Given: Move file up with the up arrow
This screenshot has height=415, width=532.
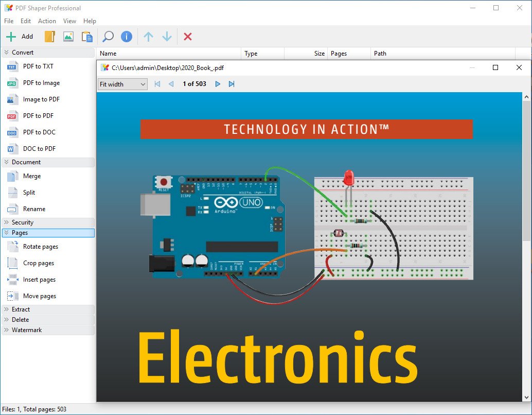Looking at the screenshot, I should [149, 37].
